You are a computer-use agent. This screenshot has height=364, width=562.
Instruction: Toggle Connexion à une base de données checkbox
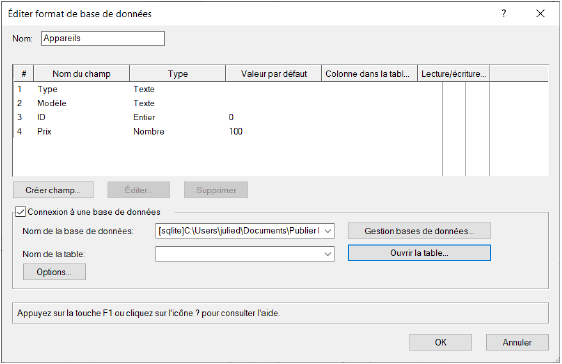20,212
